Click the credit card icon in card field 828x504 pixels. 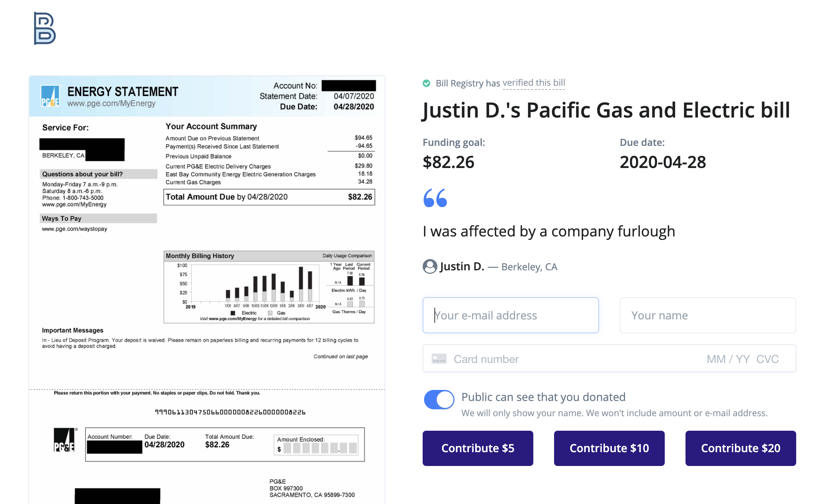pyautogui.click(x=439, y=359)
